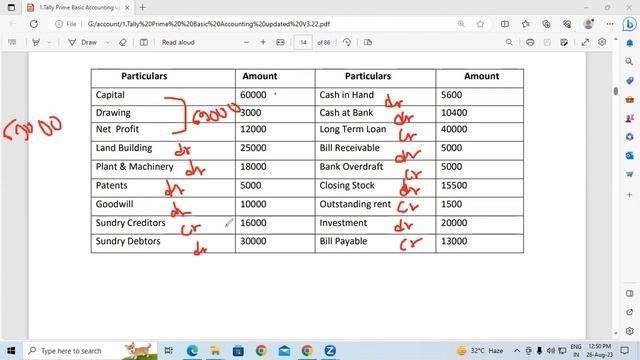Click the Sundry Creditors cell

click(163, 225)
